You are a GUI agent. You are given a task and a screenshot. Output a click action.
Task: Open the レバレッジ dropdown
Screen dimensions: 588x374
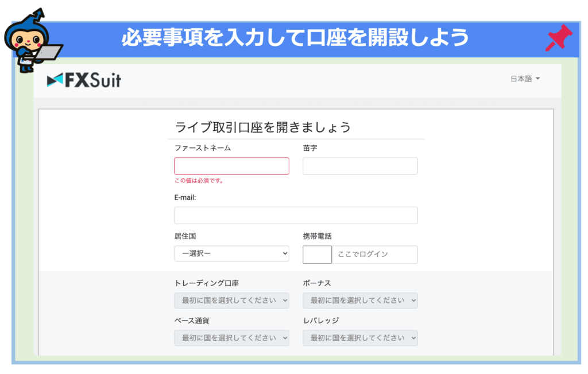coord(360,338)
